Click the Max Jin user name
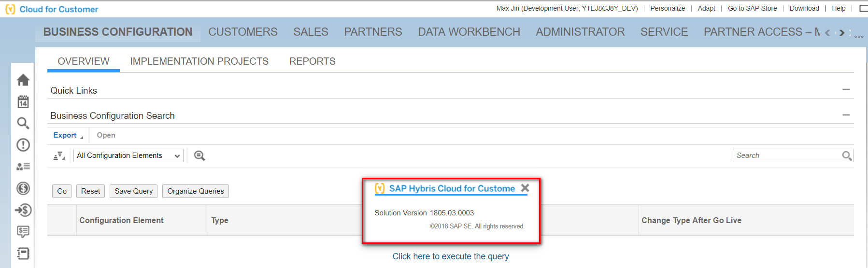868x268 pixels. click(x=567, y=8)
